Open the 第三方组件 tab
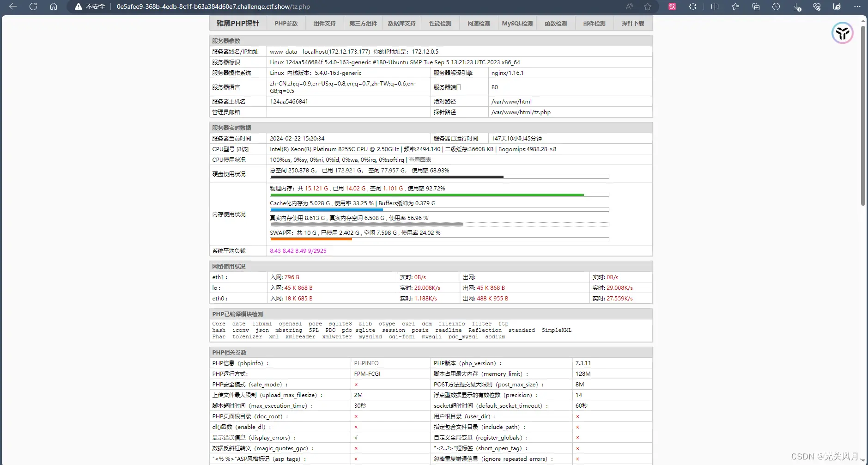 [x=363, y=23]
